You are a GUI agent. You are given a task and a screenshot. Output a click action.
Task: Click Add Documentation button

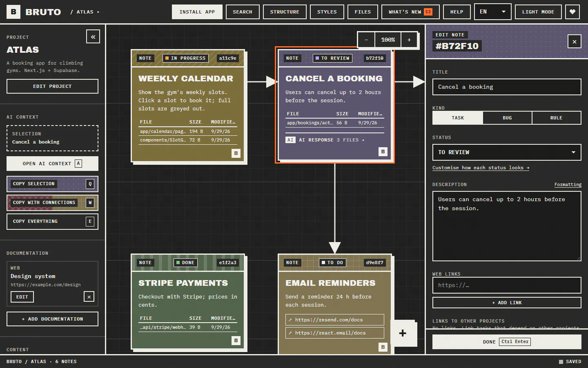click(52, 319)
